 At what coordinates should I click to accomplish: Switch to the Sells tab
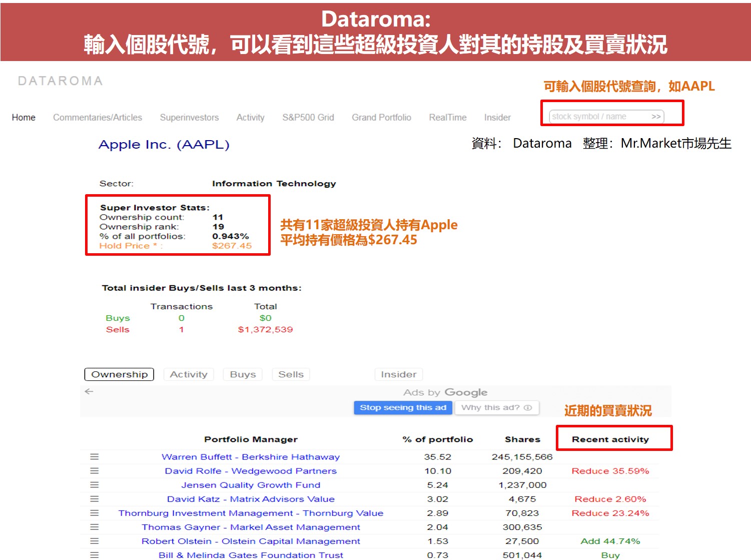click(291, 374)
